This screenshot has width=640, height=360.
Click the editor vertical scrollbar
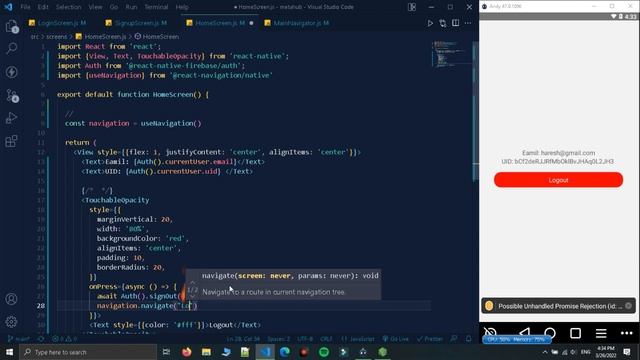[x=476, y=110]
